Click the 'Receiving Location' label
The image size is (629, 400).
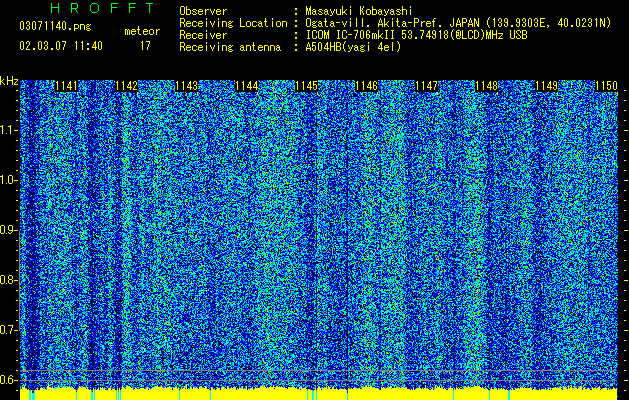(x=233, y=23)
